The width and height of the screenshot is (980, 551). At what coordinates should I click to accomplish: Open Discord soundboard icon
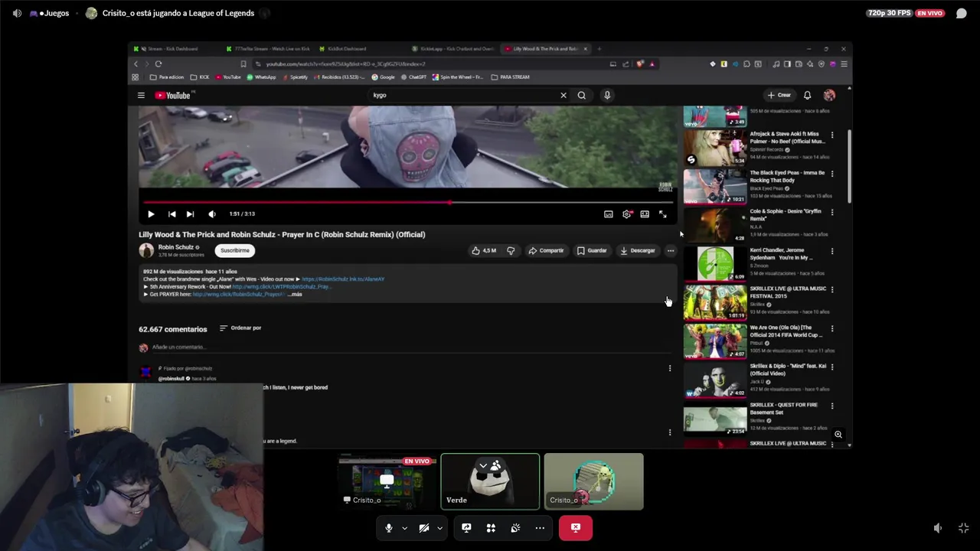tap(515, 528)
